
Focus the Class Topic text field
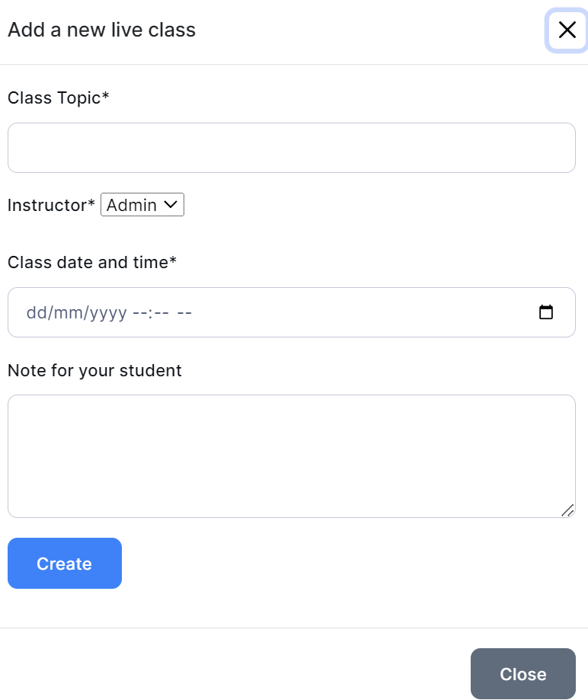[291, 148]
